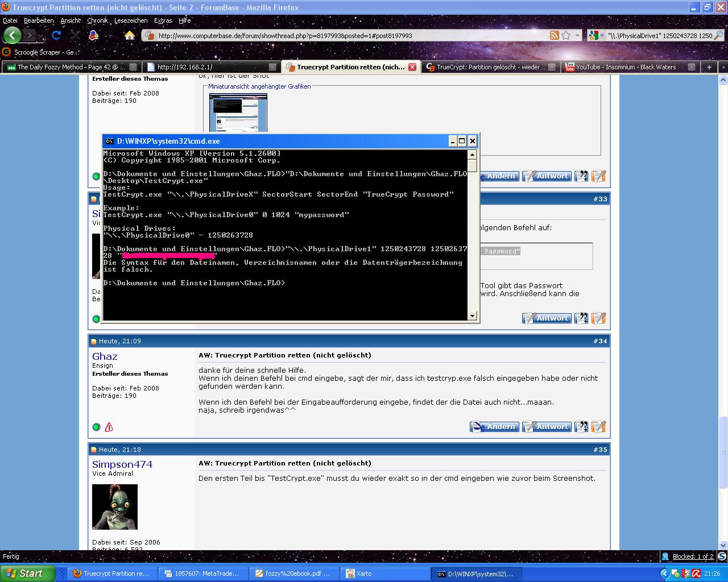Image resolution: width=728 pixels, height=582 pixels.
Task: Open the Bearbeiten menu
Action: coord(39,20)
